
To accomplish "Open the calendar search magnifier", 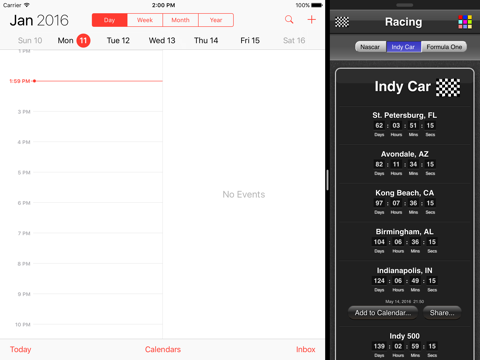I will point(289,20).
